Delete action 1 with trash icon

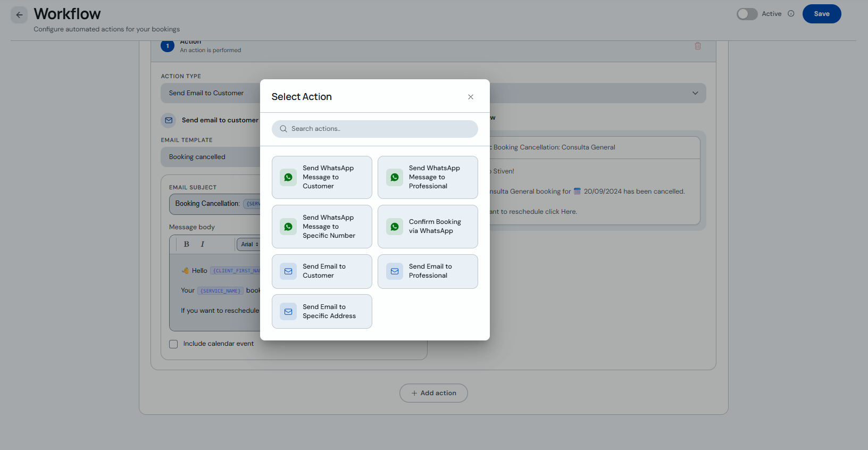(698, 46)
